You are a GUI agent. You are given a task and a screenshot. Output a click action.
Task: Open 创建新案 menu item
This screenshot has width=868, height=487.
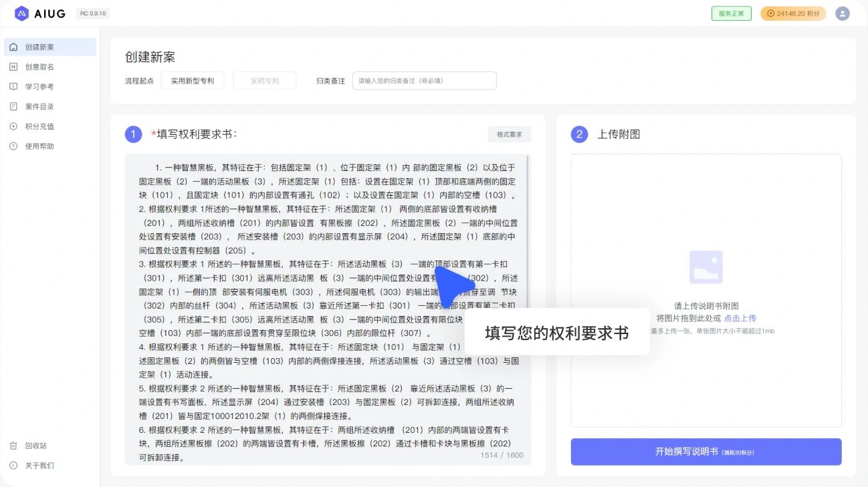(x=50, y=47)
